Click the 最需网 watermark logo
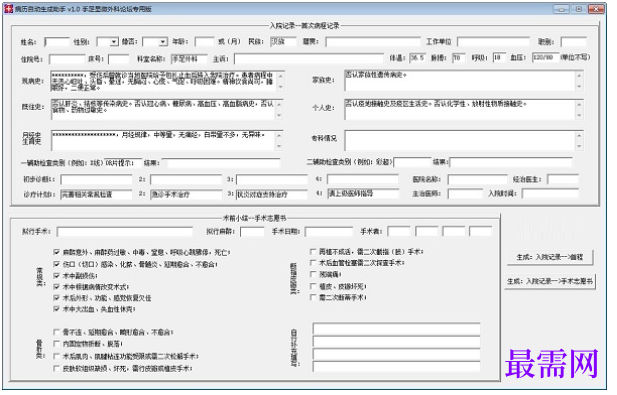Screen dimensions: 617x395 click(x=552, y=364)
